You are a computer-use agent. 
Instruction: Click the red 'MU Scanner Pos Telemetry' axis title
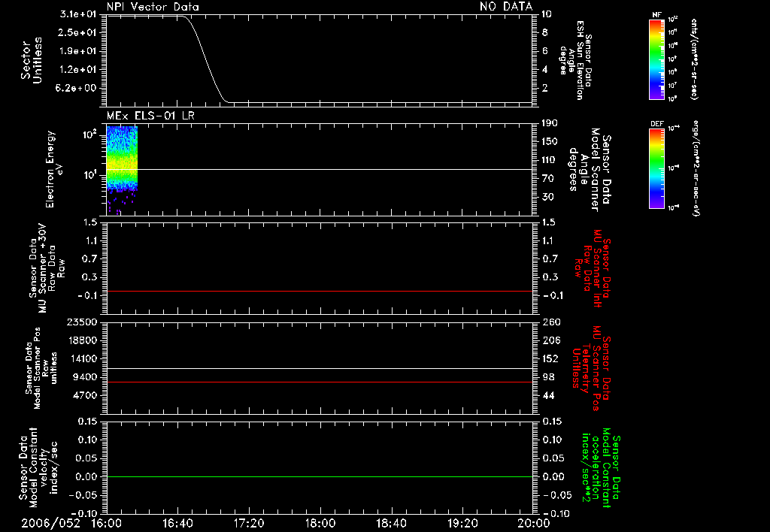click(592, 368)
